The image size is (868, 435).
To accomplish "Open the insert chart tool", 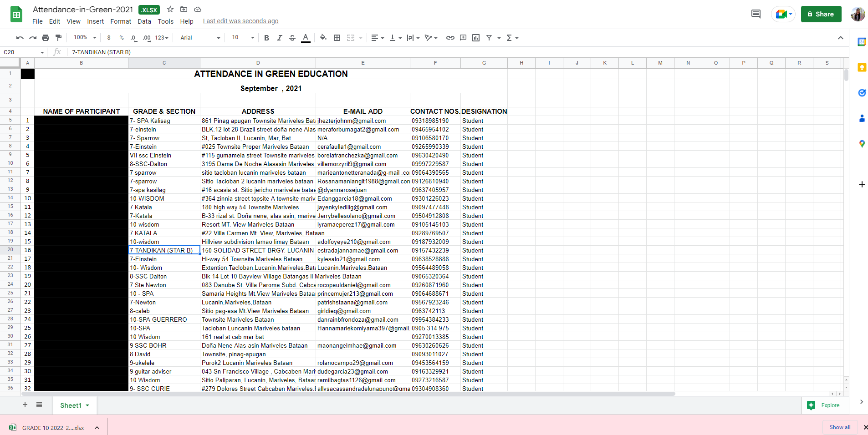I will coord(476,38).
